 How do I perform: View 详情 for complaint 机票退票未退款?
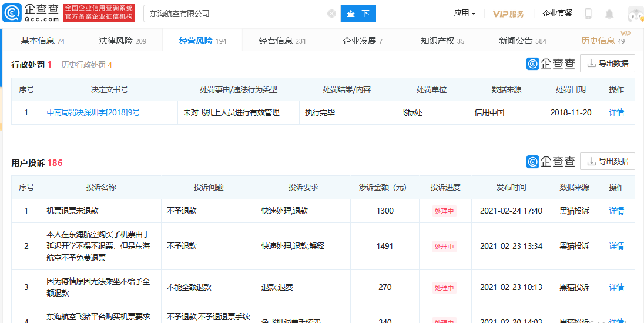coord(616,211)
